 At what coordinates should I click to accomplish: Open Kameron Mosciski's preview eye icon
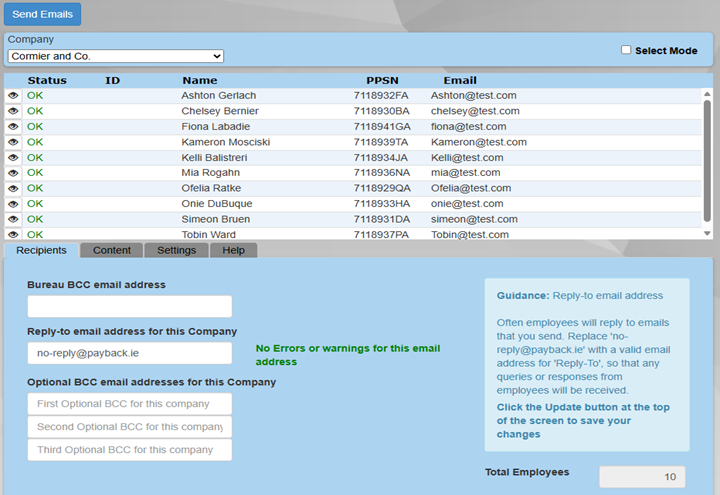[x=13, y=142]
